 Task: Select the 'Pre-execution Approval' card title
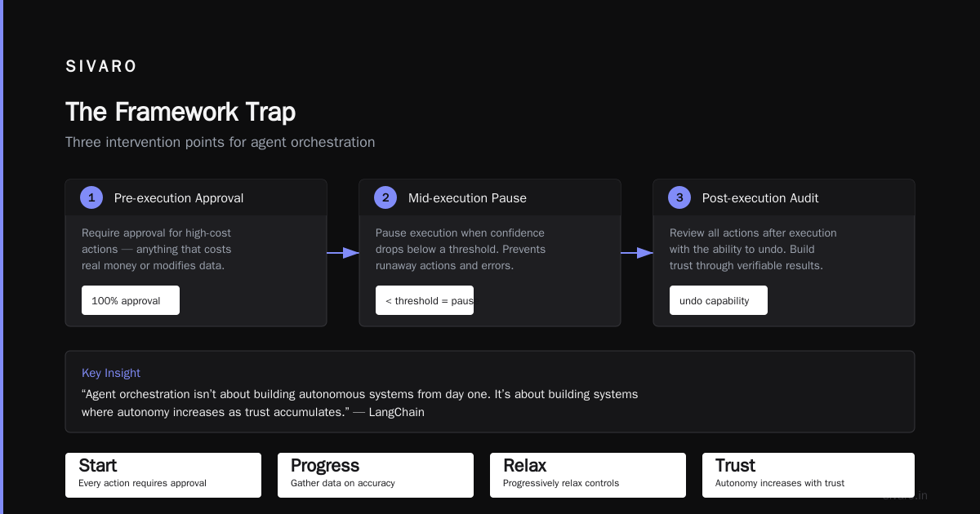tap(179, 198)
